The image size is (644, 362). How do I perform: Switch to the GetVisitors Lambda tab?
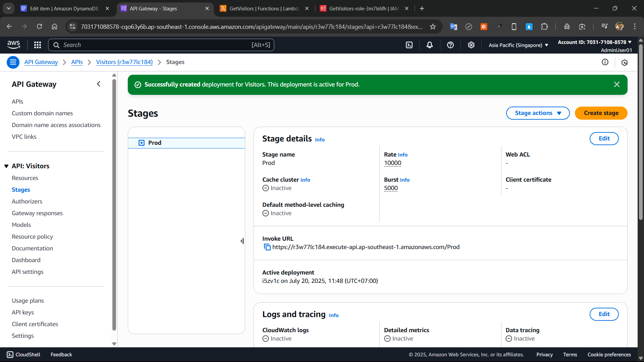pos(264,8)
